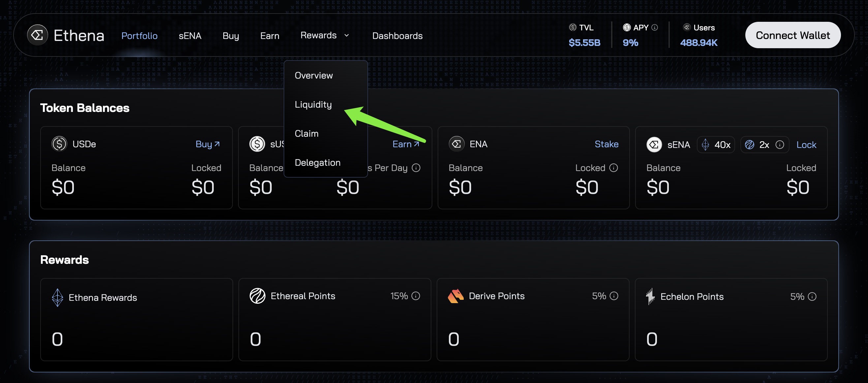Click the 40x Ethena multiplier badge
The height and width of the screenshot is (383, 868).
point(715,145)
